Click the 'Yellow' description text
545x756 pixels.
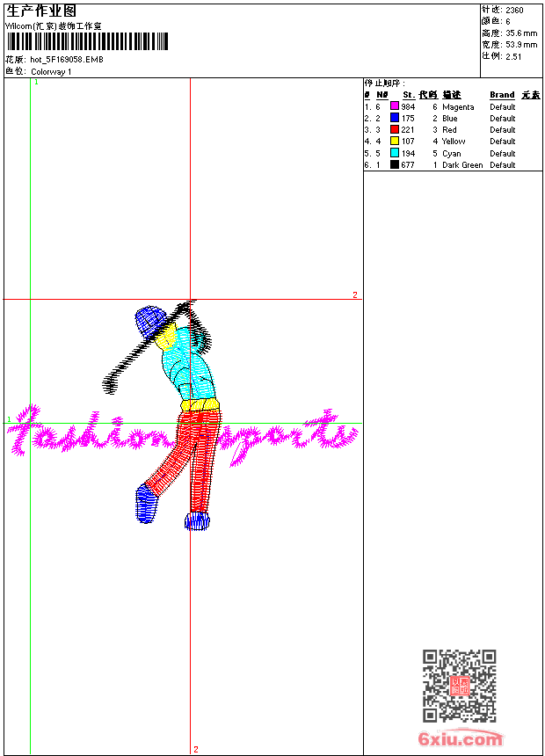click(454, 142)
